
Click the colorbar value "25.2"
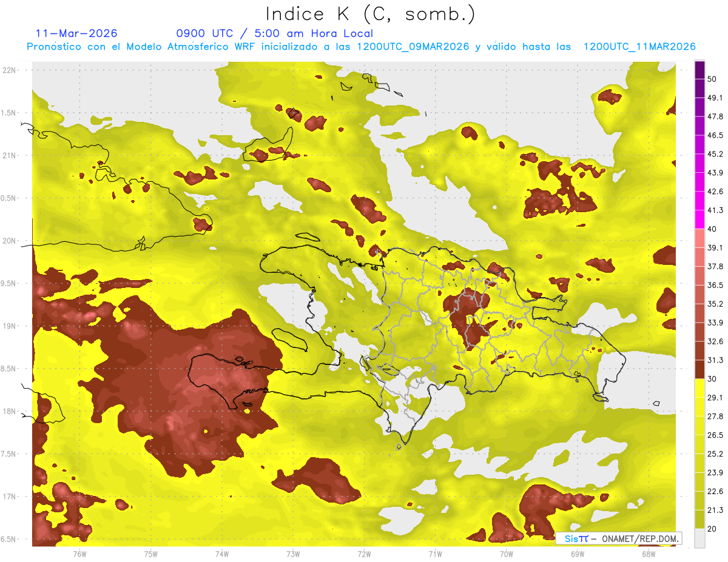(715, 453)
